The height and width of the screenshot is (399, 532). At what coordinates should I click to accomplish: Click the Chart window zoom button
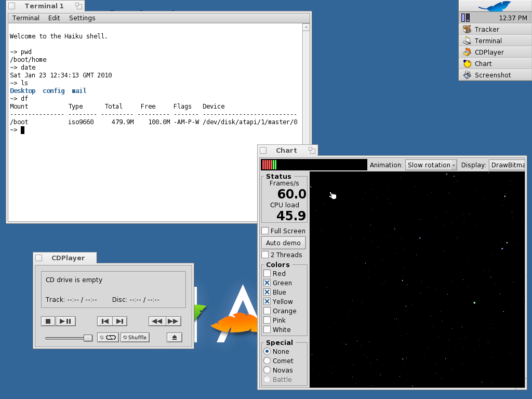click(x=312, y=150)
